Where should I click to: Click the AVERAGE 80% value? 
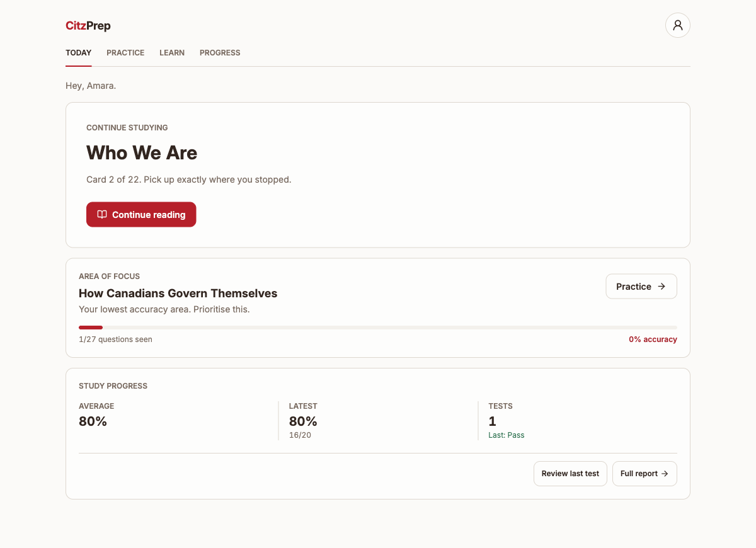coord(93,421)
